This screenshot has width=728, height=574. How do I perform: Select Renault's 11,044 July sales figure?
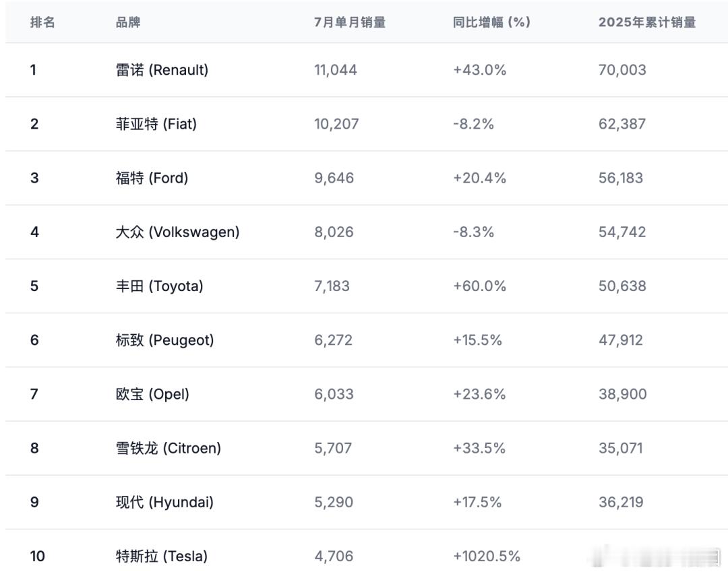pos(336,70)
